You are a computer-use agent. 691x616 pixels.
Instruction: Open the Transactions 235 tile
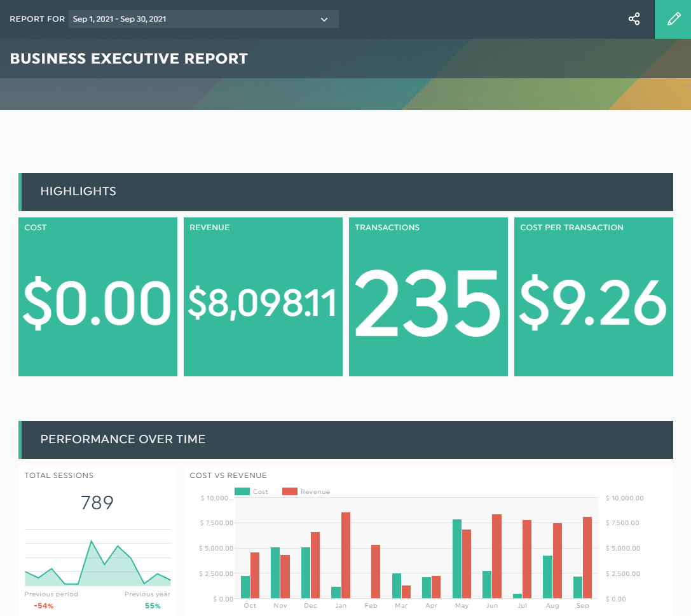point(428,297)
